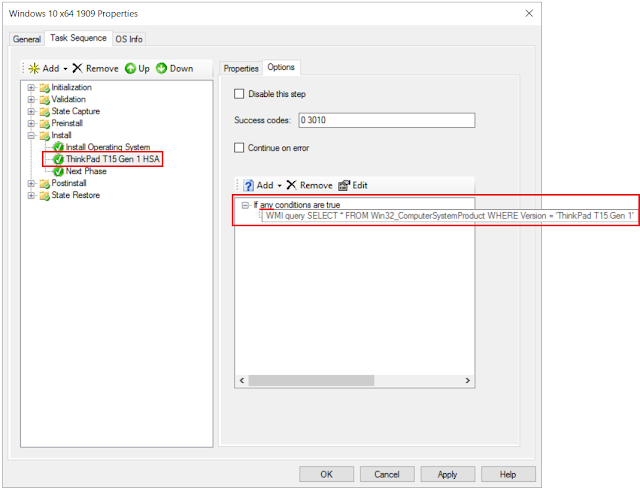This screenshot has width=640, height=488.
Task: Click green check icon of ThinkPad T15 Gen 1 HSA
Action: [x=59, y=159]
